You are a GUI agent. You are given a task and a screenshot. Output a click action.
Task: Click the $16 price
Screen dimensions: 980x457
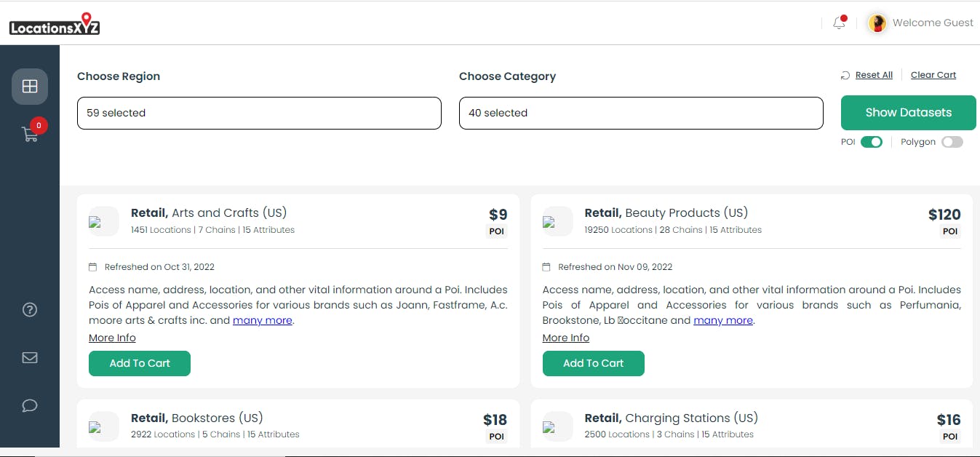949,420
